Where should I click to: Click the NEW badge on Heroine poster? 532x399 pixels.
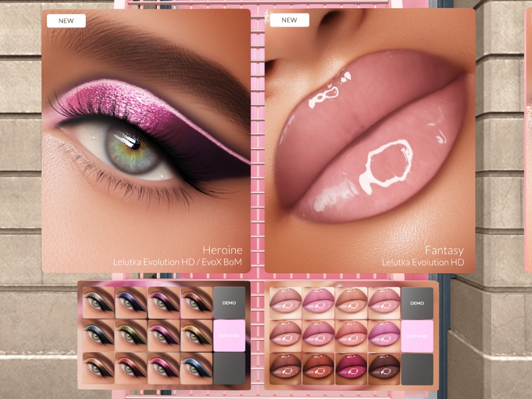point(66,21)
